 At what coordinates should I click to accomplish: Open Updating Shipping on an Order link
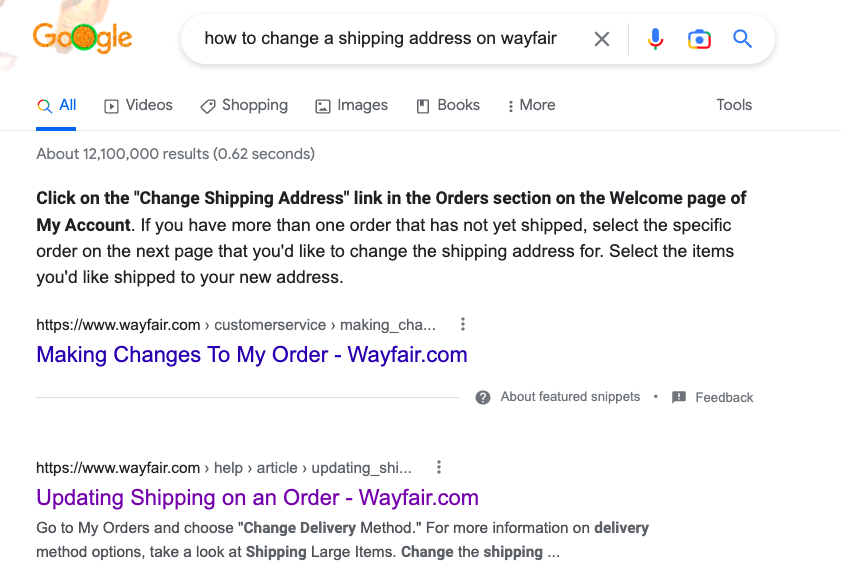(x=257, y=497)
